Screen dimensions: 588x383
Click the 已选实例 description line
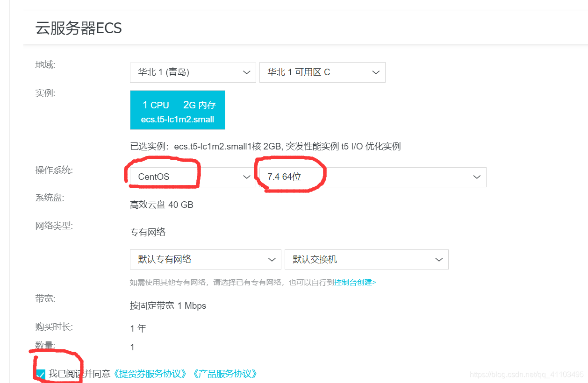click(265, 146)
